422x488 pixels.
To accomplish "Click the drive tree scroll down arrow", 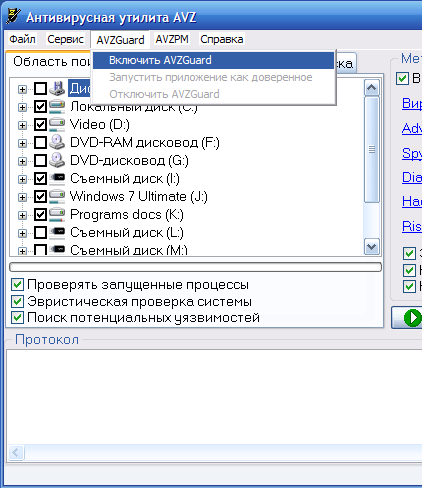I will click(x=372, y=247).
